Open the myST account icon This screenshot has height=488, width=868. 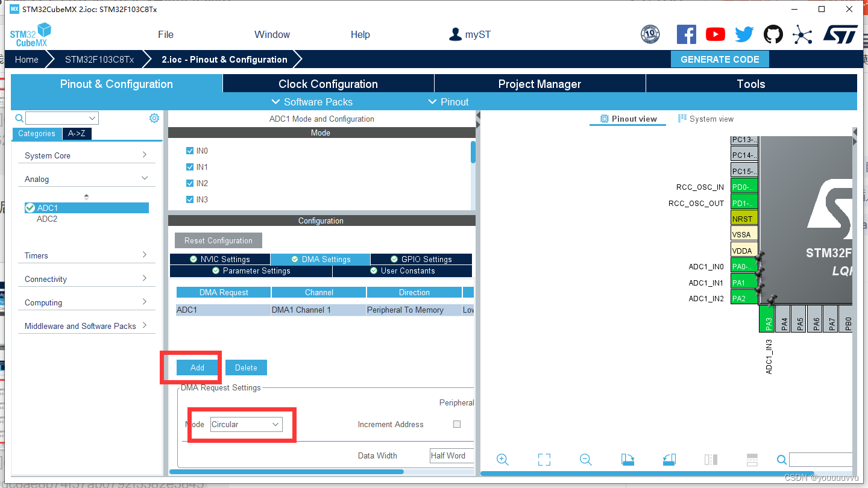point(455,34)
